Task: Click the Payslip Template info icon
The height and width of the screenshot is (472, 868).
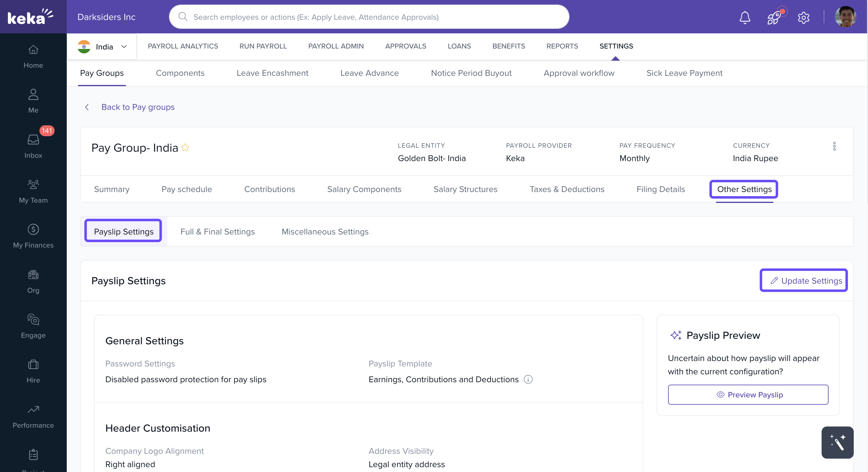Action: (528, 379)
